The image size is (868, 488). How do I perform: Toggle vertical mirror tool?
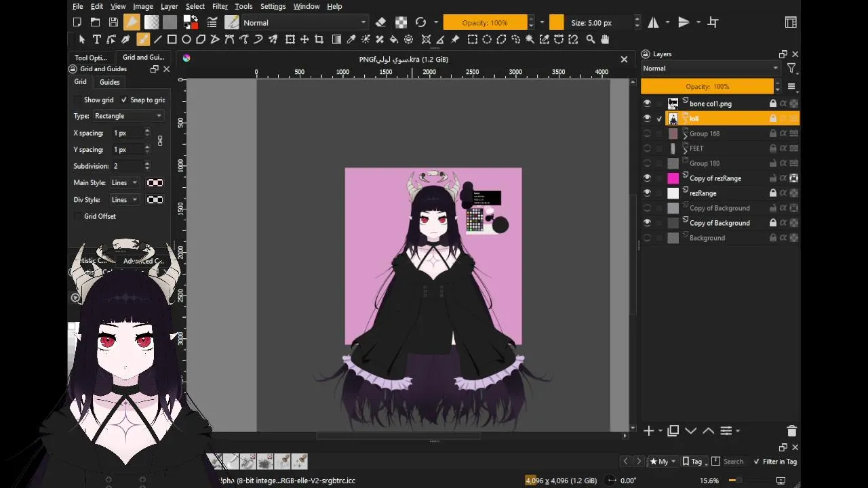pos(684,22)
